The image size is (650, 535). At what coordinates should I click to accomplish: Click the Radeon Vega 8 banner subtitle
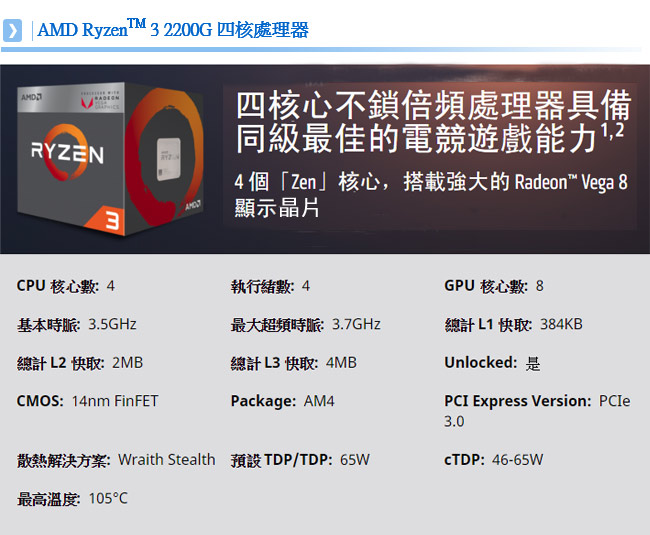[431, 195]
